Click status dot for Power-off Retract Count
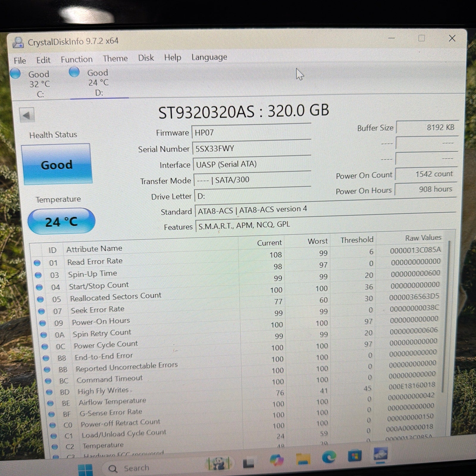This screenshot has width=476, height=476. [53, 425]
